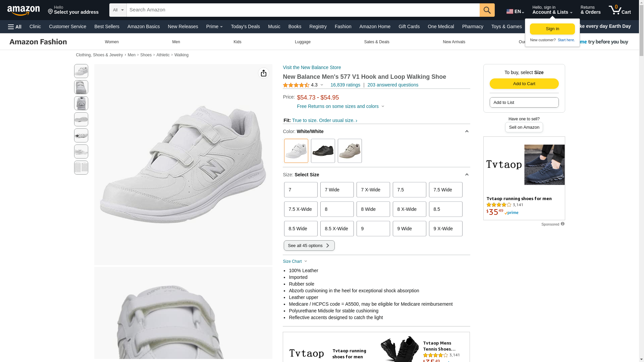The width and height of the screenshot is (644, 362).
Task: Open the Sales & Deals fashion tab
Action: coord(377,42)
